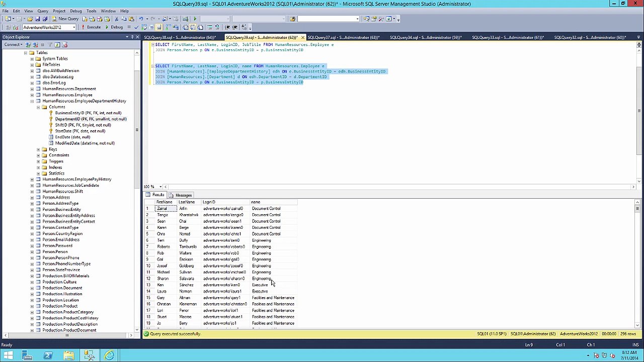Image resolution: width=644 pixels, height=362 pixels.
Task: Switch to SQLQuery37.sql tab
Action: pyautogui.click(x=343, y=37)
